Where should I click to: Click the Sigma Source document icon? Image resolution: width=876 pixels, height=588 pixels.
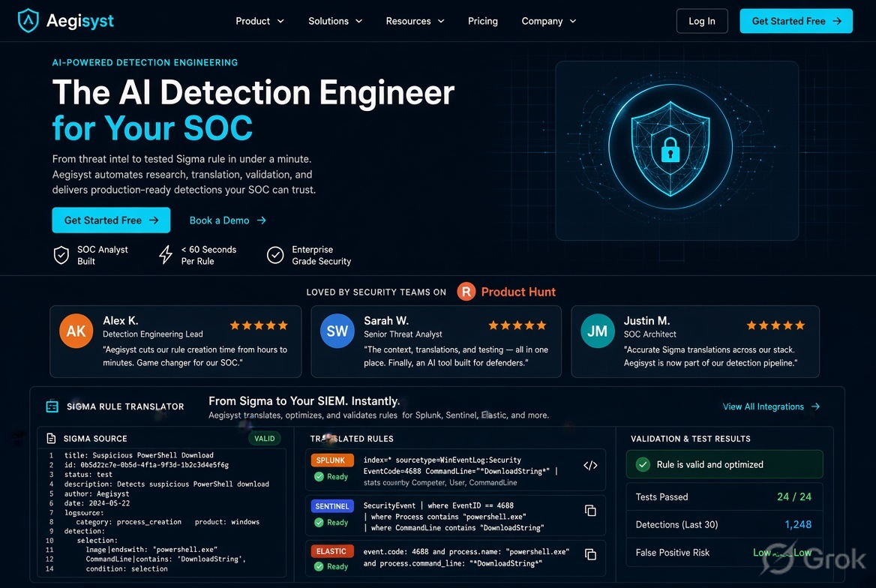(x=51, y=438)
